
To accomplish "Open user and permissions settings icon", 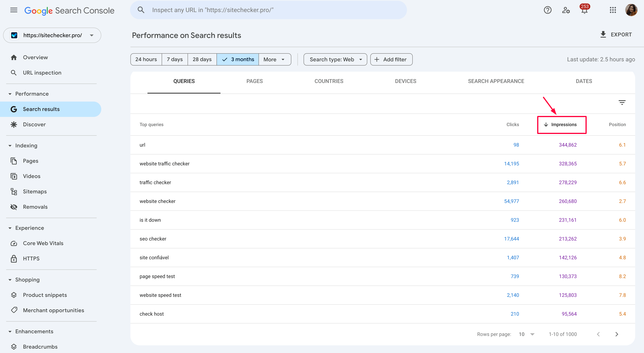I will 566,10.
